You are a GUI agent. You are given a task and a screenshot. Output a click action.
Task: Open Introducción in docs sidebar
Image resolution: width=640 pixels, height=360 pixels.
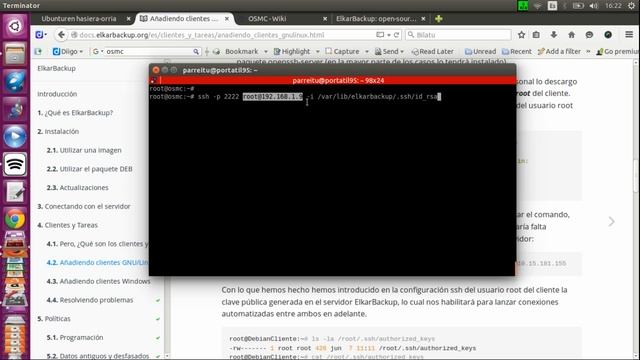(x=57, y=94)
